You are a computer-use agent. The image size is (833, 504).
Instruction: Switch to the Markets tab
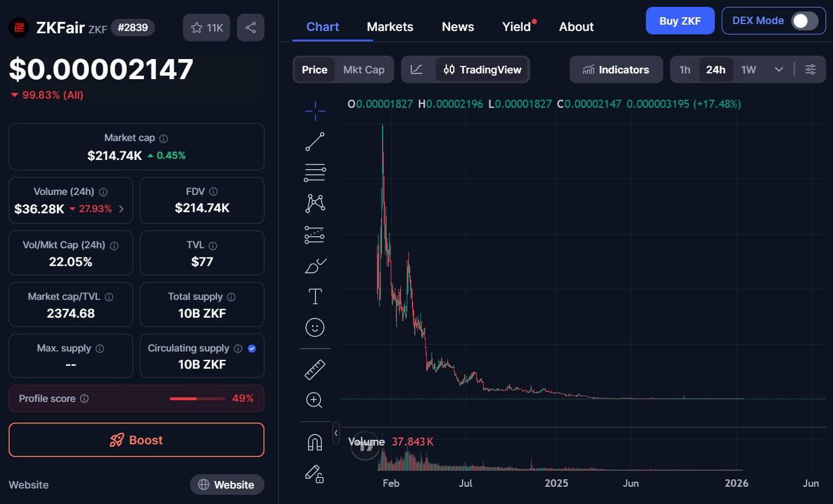(x=390, y=27)
